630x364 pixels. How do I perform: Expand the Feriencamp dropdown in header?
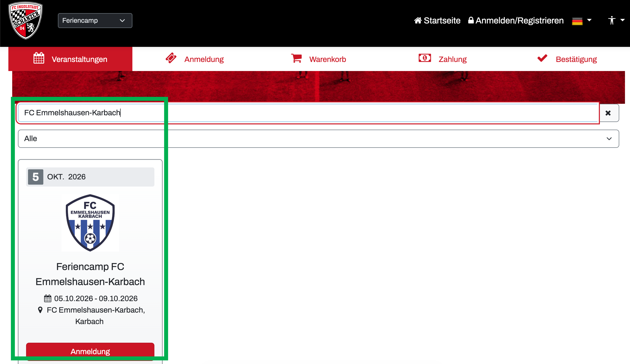[95, 20]
